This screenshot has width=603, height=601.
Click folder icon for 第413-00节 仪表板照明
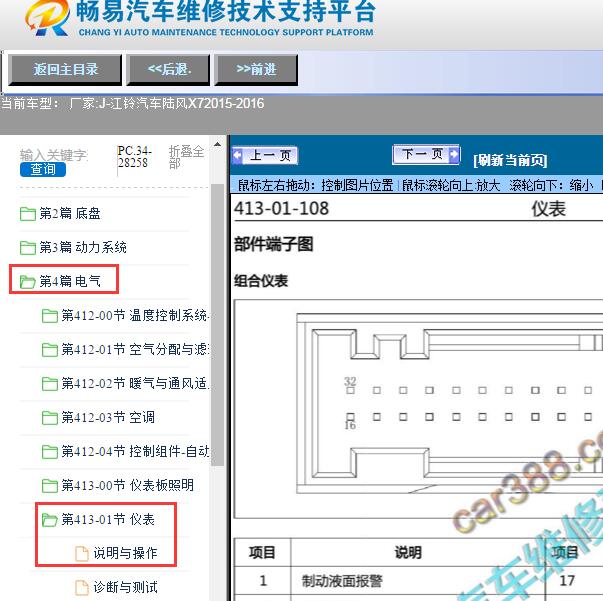pos(50,486)
